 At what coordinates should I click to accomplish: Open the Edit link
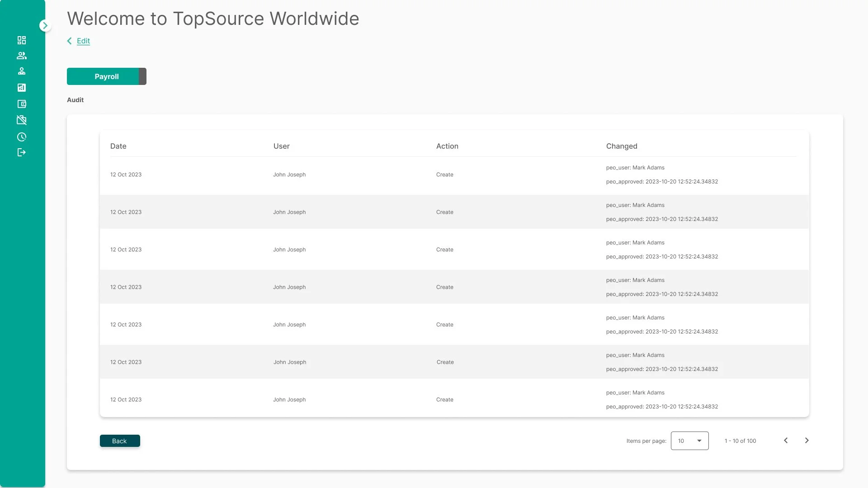tap(83, 41)
